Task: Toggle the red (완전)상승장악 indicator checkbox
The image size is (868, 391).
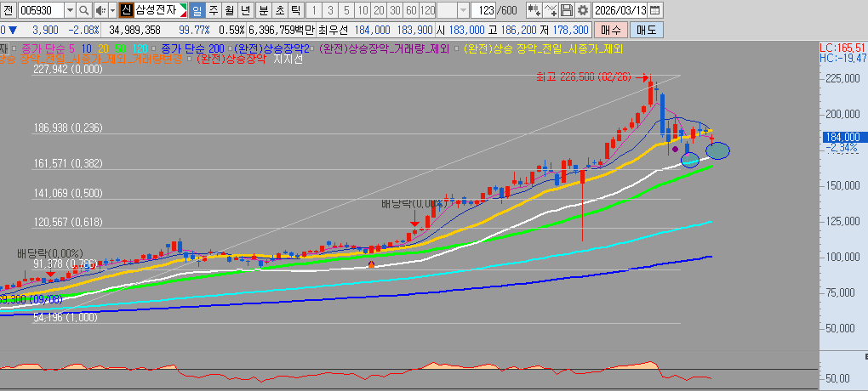Action: [191, 59]
